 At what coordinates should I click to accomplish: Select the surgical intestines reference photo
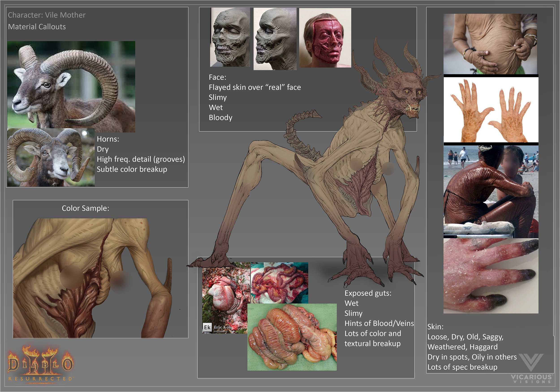point(280,283)
